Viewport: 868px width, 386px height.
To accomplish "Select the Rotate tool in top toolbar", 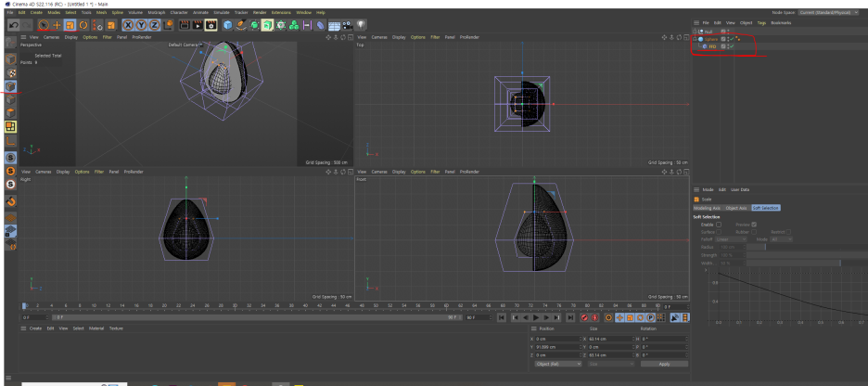I will point(83,25).
